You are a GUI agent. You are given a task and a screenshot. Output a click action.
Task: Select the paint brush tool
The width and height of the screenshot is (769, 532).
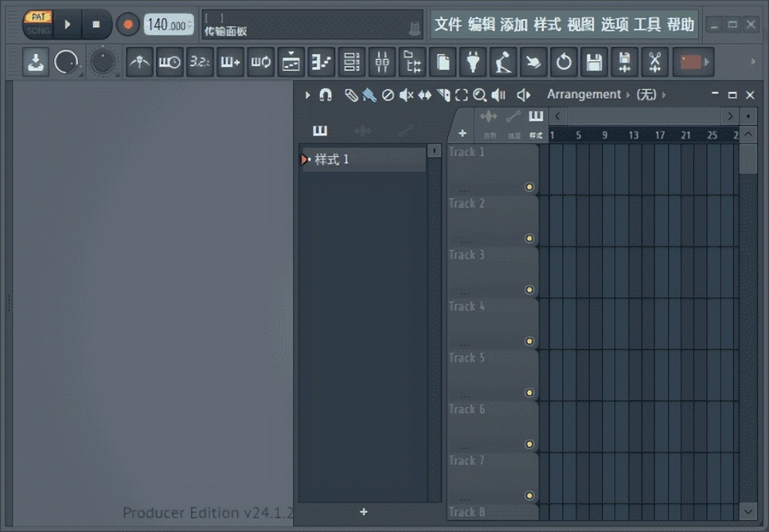[x=369, y=95]
